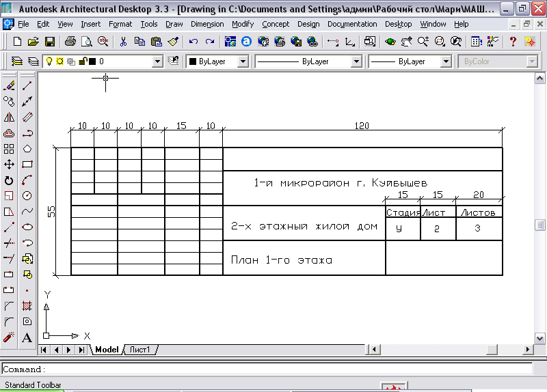The width and height of the screenshot is (547, 392).
Task: Open the ByLayer linetype dropdown
Action: click(356, 61)
